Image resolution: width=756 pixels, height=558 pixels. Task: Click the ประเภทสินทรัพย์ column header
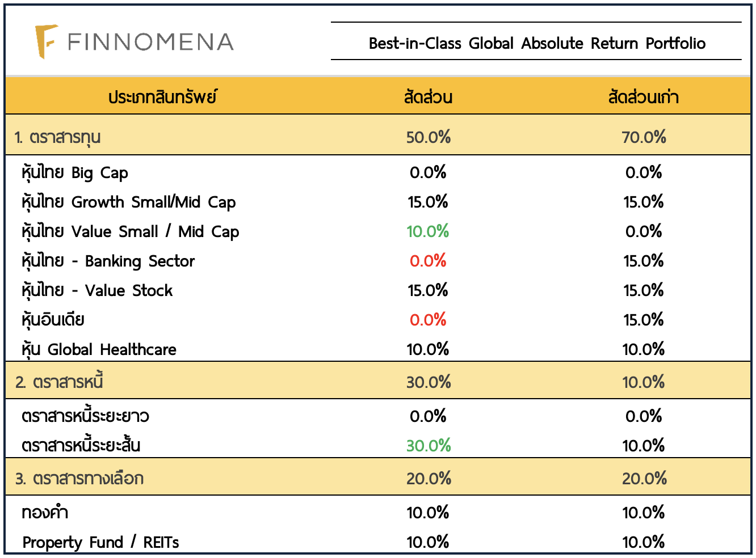click(162, 97)
